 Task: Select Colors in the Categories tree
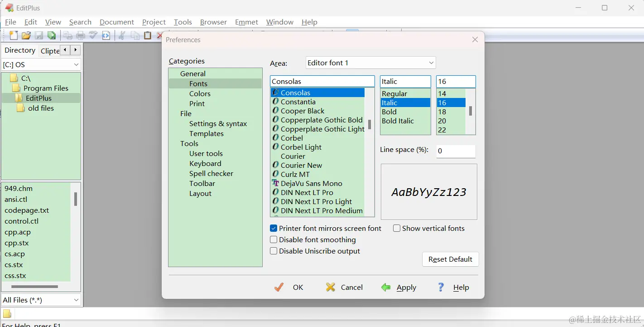pos(200,94)
